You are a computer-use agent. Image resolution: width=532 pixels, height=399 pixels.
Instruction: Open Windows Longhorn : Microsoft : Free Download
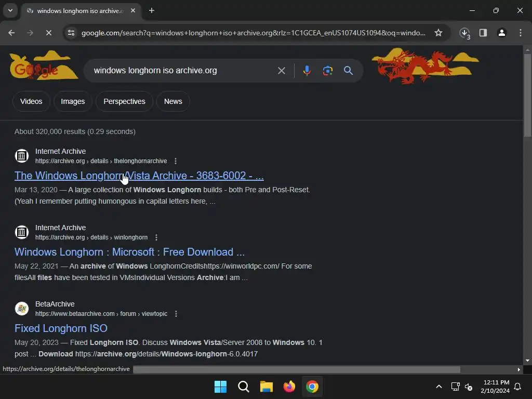pyautogui.click(x=129, y=252)
